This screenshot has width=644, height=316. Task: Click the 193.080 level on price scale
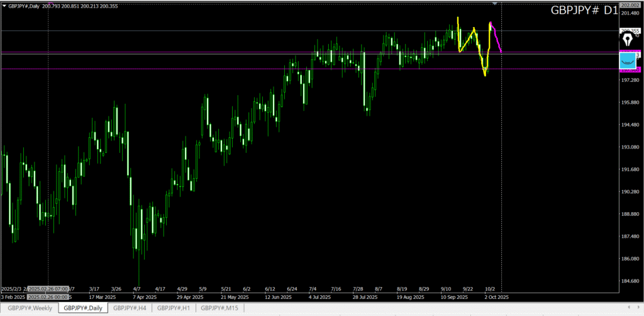pos(630,147)
